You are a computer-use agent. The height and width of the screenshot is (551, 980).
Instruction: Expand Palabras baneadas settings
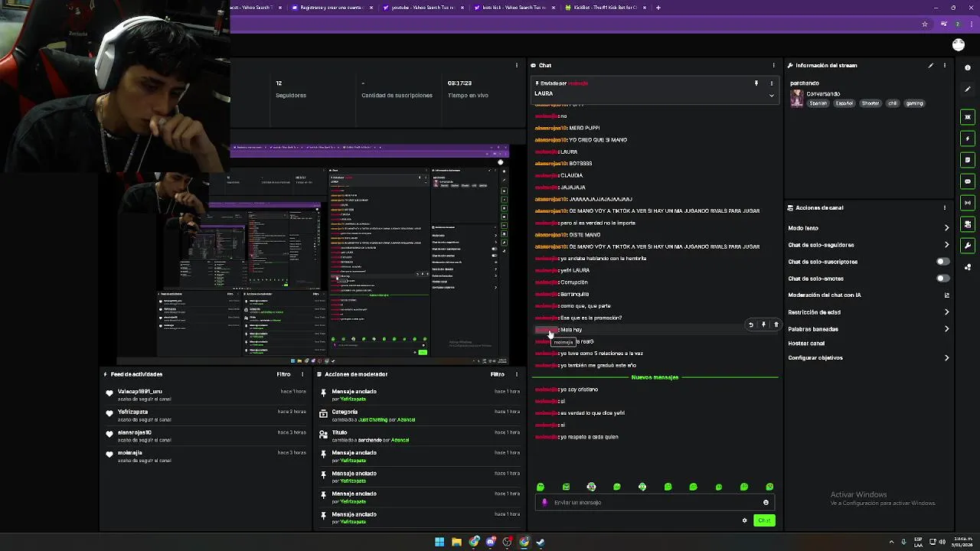[x=946, y=329]
